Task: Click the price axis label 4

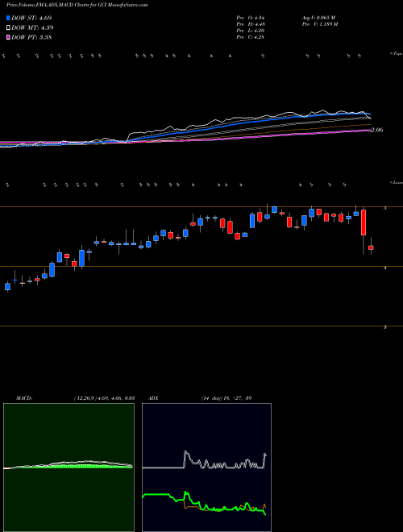Action: 384,268
